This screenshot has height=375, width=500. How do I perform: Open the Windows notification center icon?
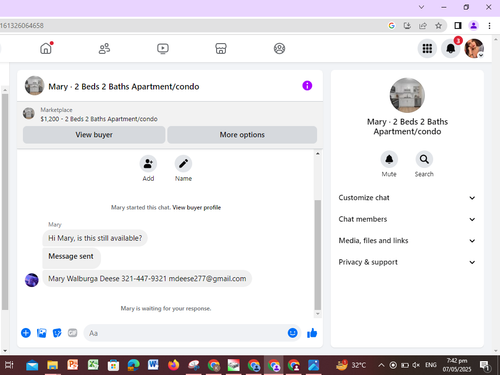tap(485, 366)
